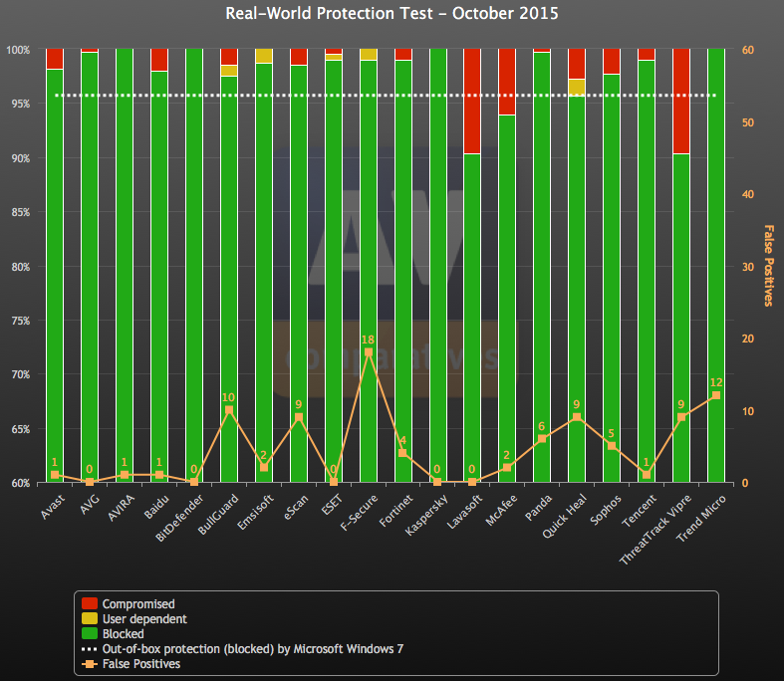The height and width of the screenshot is (681, 784).
Task: Click eScan's false positive point labeled 9
Action: pyautogui.click(x=298, y=417)
